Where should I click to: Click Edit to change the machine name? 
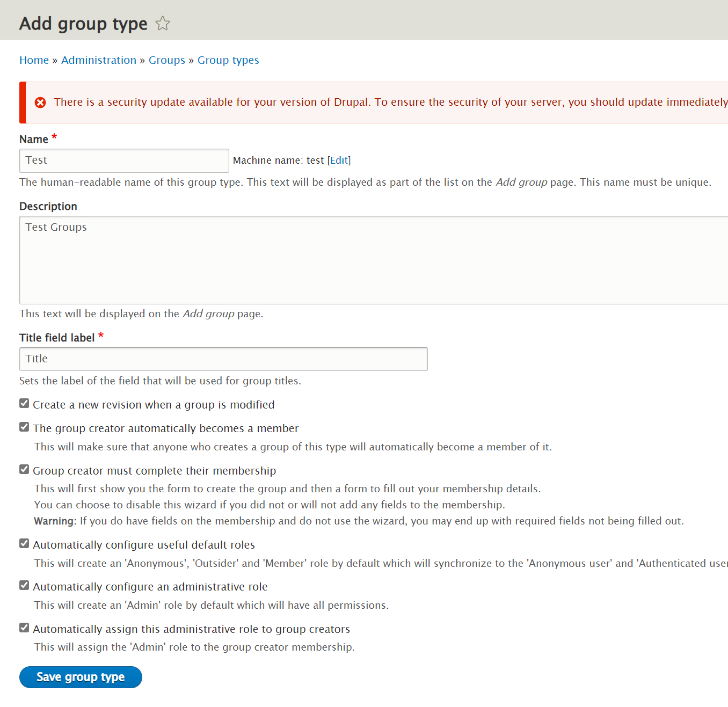pos(338,160)
